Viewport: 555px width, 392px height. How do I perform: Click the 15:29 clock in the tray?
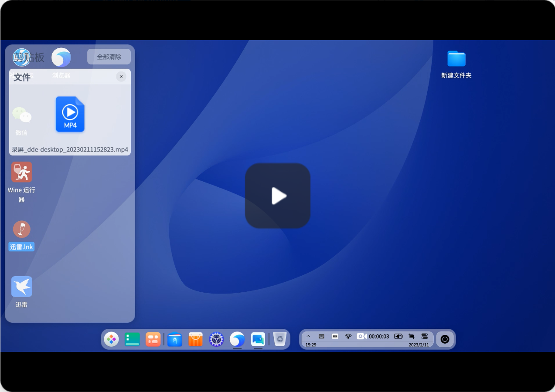pos(311,345)
